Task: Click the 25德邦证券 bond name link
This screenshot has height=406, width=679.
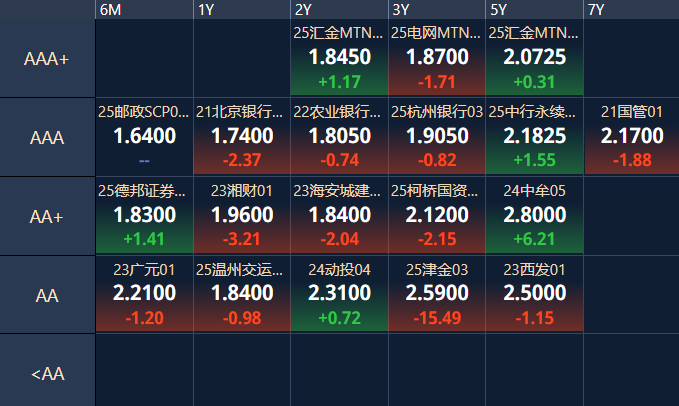Action: pos(144,191)
